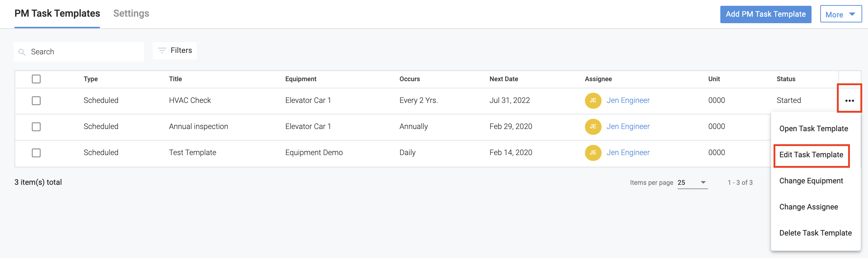This screenshot has width=868, height=258.
Task: Choose Edit Task Template from menu
Action: [x=811, y=155]
